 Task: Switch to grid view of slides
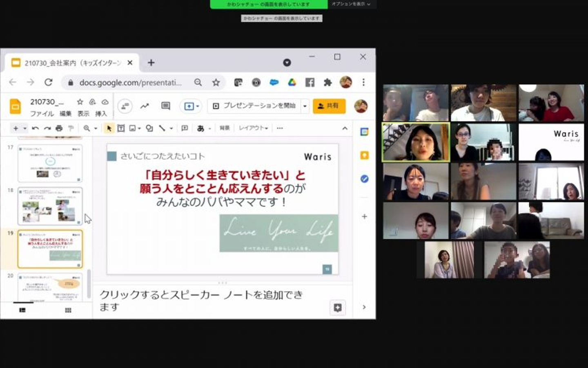point(68,310)
